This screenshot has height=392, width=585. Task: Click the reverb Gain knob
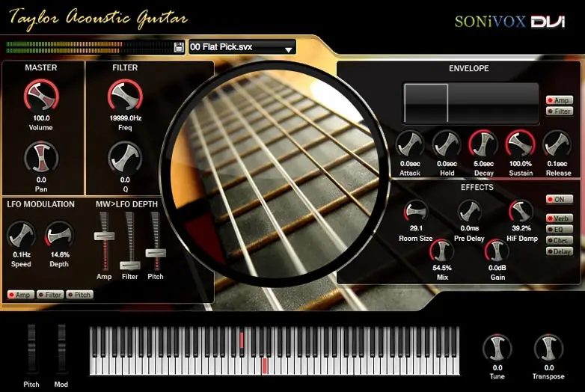click(x=497, y=251)
